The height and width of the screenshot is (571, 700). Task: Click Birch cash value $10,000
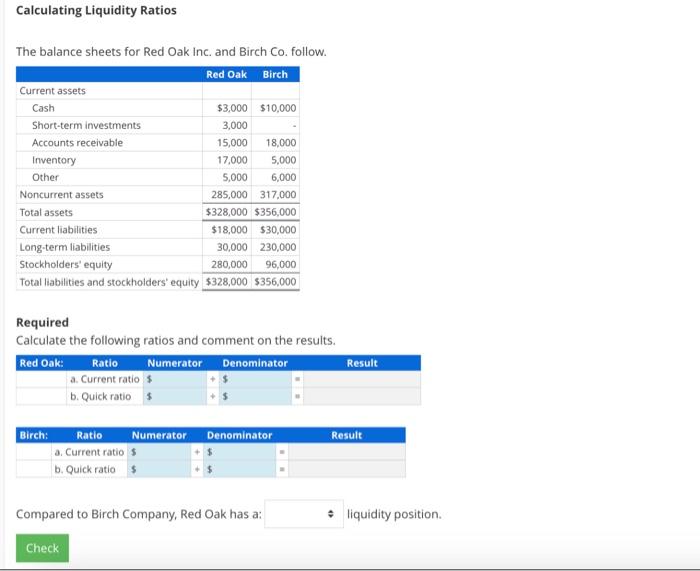pos(278,108)
